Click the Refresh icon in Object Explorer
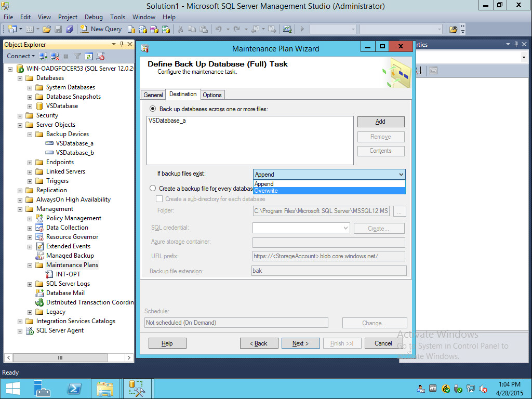 88,56
